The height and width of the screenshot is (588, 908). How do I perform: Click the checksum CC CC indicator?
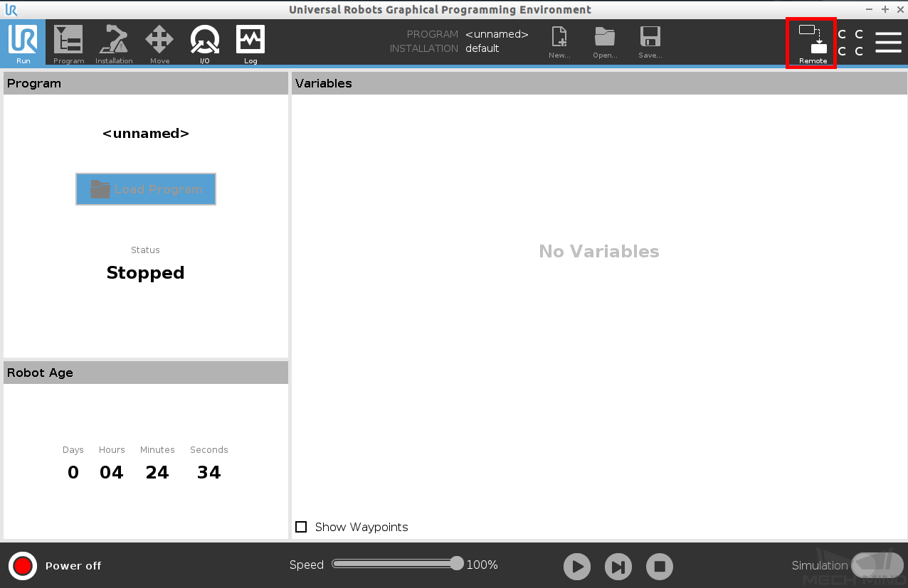pos(850,43)
